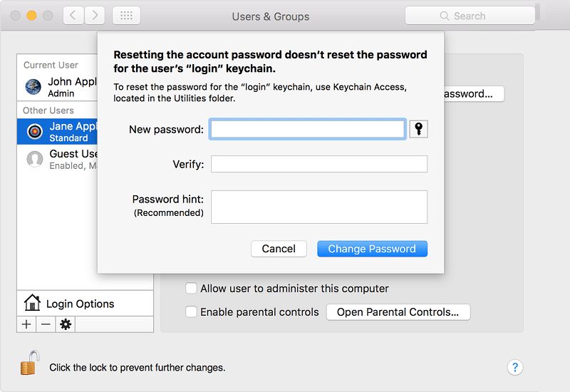
Task: Open help with the question mark button
Action: pyautogui.click(x=514, y=368)
